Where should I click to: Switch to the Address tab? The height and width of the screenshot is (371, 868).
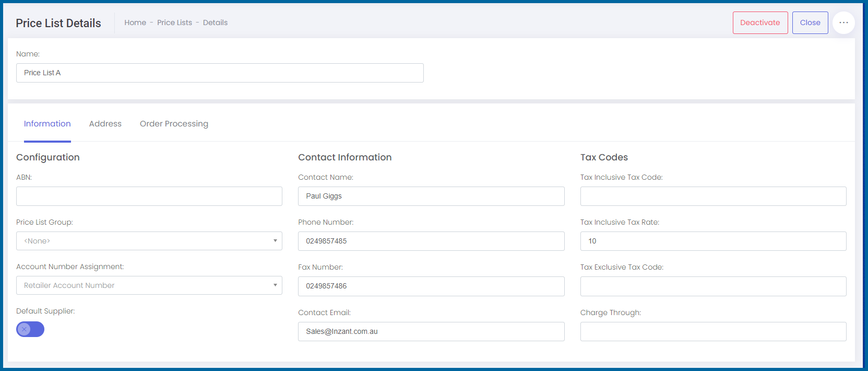coord(105,124)
